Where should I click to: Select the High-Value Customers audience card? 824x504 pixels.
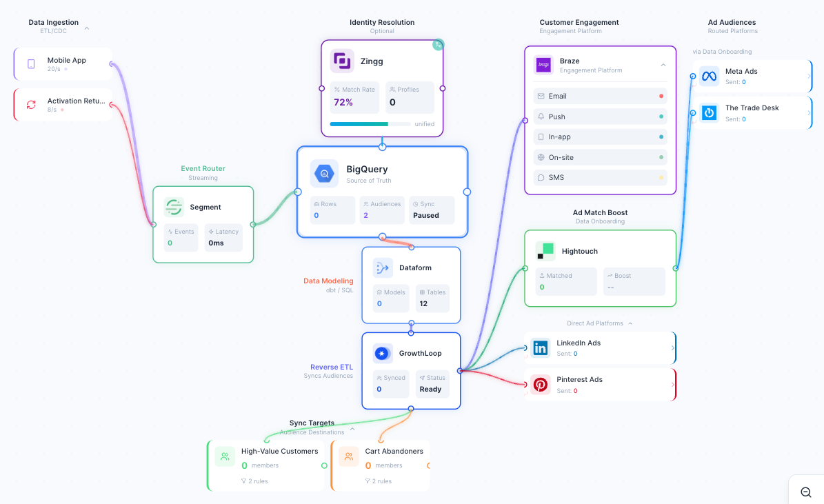[x=266, y=465]
